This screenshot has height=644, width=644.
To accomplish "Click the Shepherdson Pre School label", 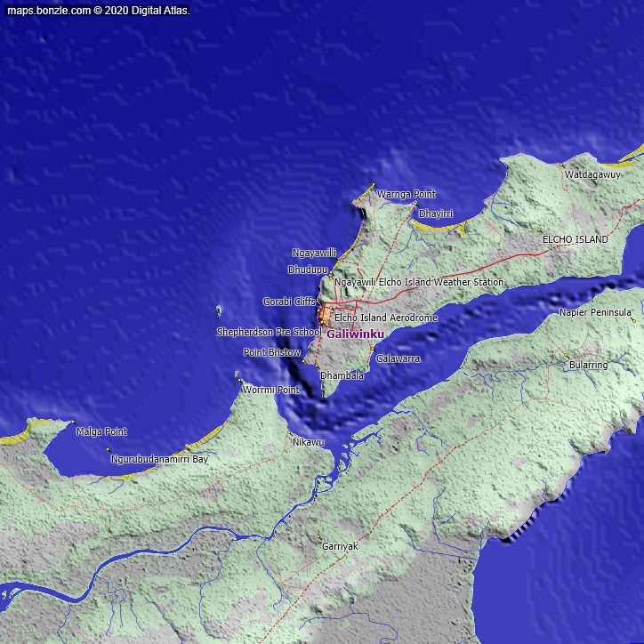I will point(269,332).
